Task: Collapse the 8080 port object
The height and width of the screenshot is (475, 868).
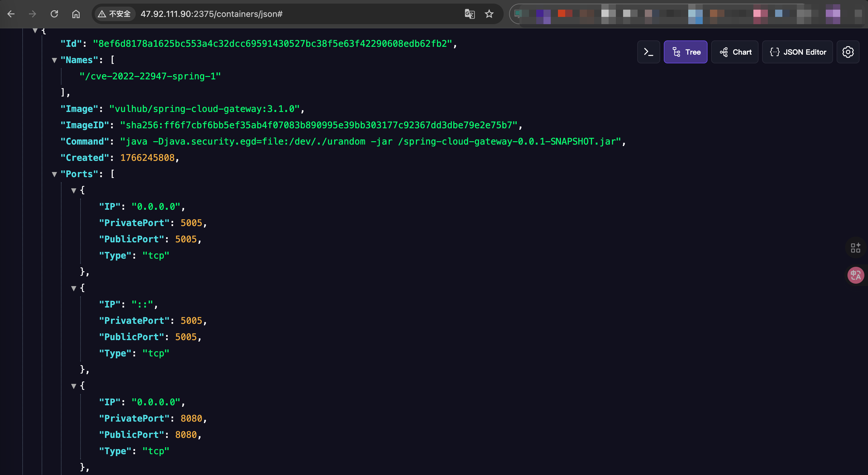Action: pos(74,386)
